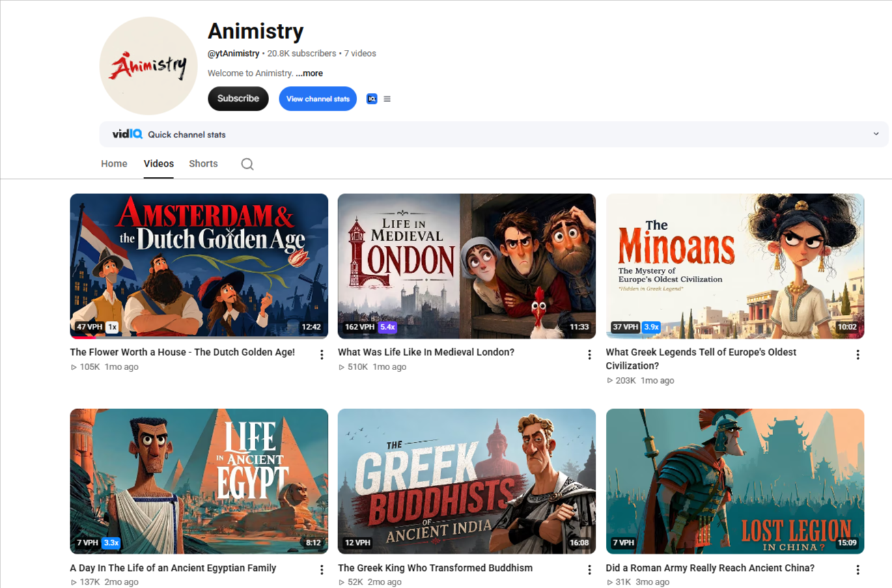This screenshot has height=588, width=892.
Task: Click the 162 VPH badge on London thumbnail
Action: tap(360, 327)
